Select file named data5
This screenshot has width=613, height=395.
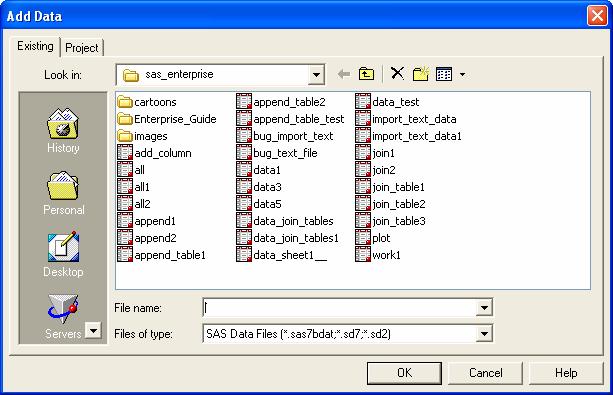point(259,204)
